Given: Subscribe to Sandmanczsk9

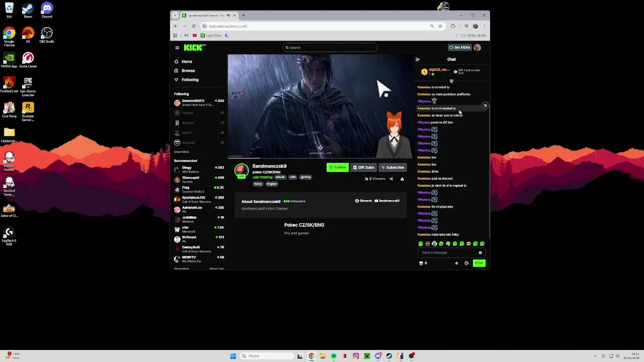Looking at the screenshot, I should click(x=392, y=167).
